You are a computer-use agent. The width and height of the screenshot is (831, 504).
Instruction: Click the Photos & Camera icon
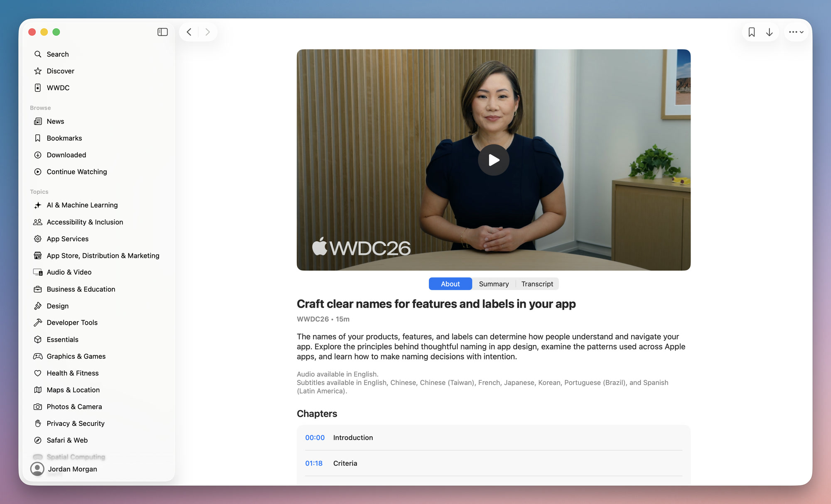[x=38, y=407]
